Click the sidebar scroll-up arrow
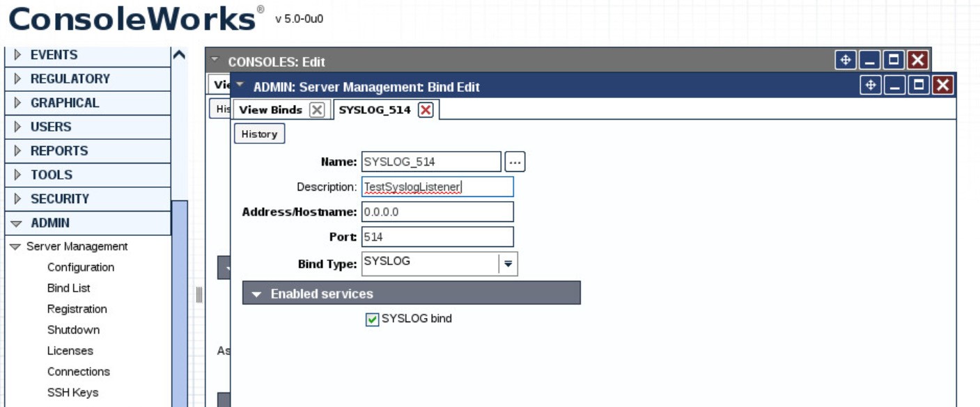The image size is (980, 407). click(x=179, y=55)
